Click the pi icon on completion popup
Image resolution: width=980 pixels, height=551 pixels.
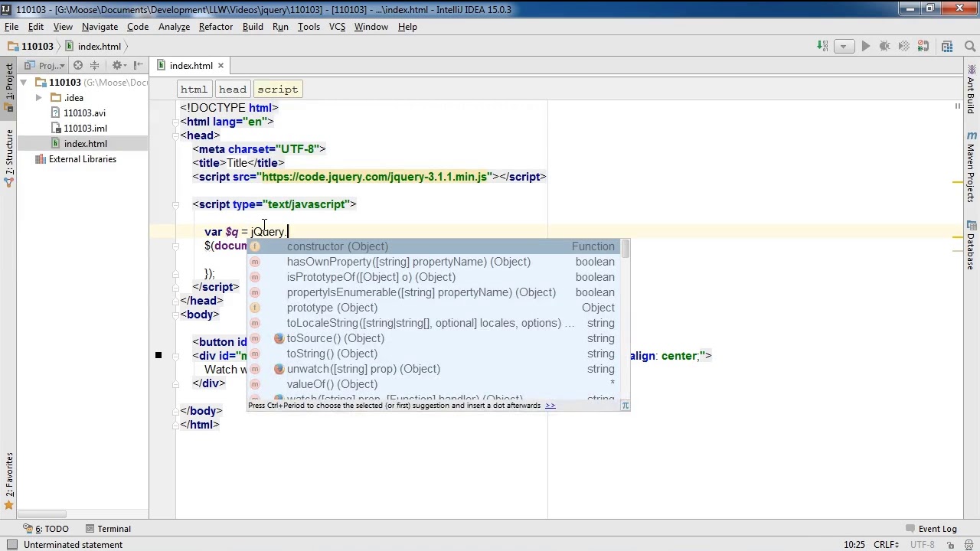pos(625,406)
